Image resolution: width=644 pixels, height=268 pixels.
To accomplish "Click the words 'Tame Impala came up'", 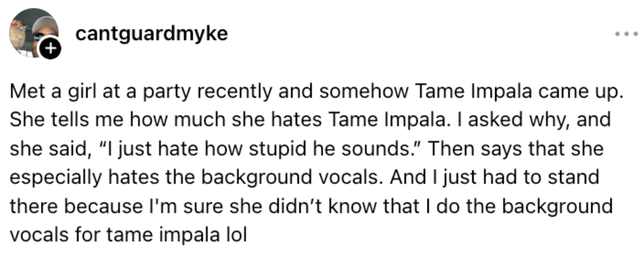I will [x=519, y=91].
